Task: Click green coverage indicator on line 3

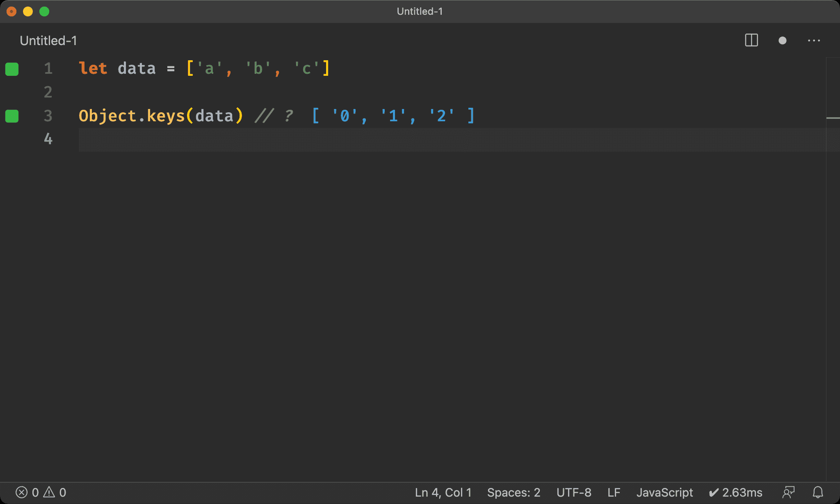Action: tap(12, 116)
